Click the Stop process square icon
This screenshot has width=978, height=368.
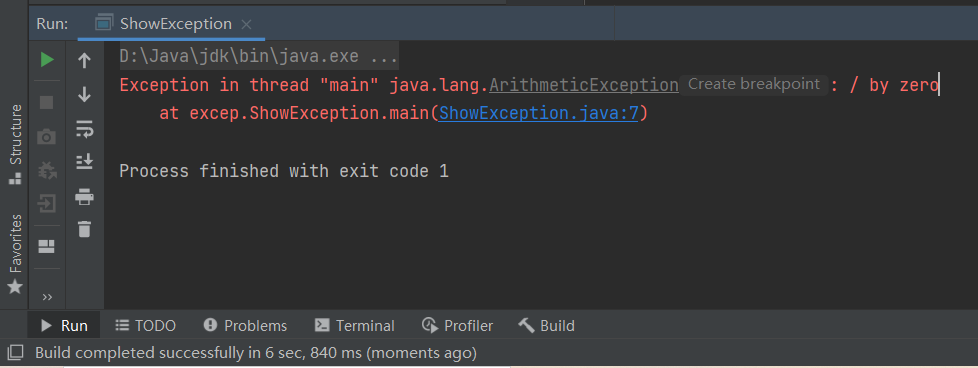point(47,102)
